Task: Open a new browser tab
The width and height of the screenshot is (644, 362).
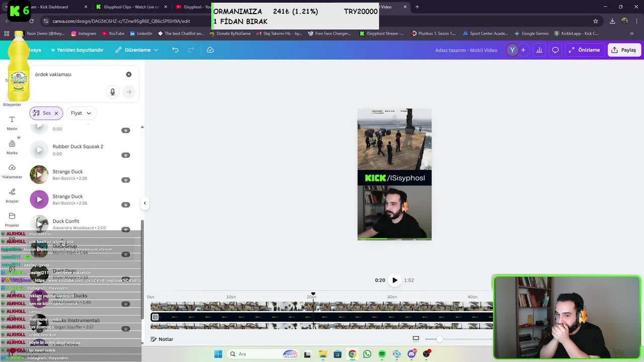Action: [417, 7]
